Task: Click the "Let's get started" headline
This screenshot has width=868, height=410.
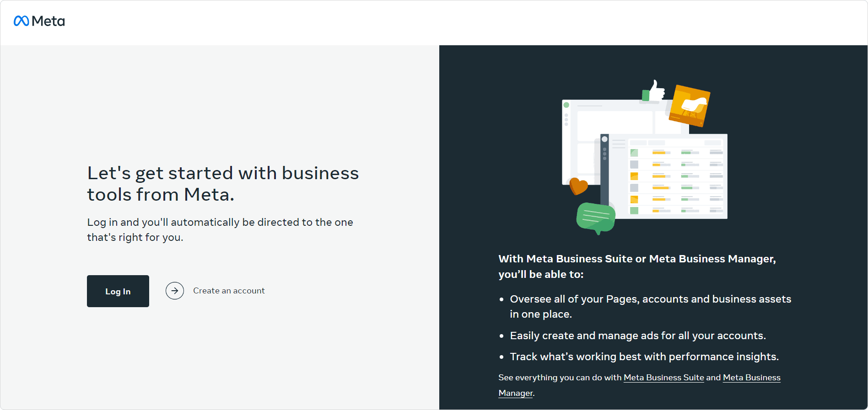Action: coord(223,184)
